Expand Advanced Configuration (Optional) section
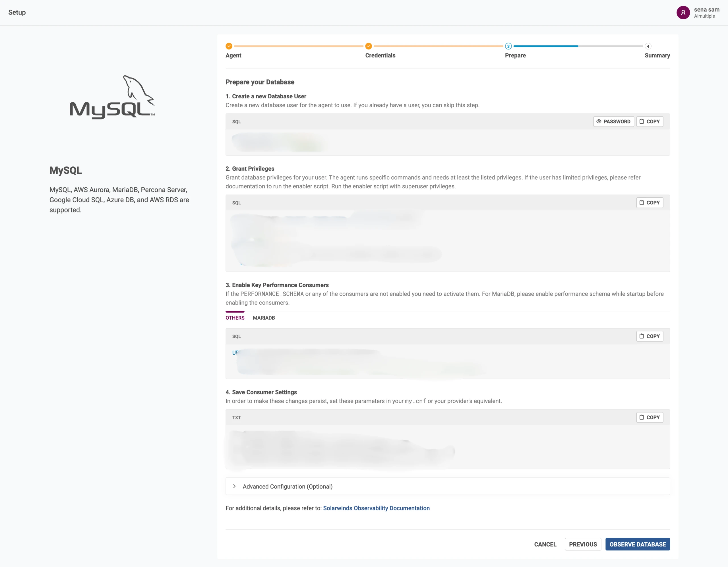The image size is (728, 567). pyautogui.click(x=448, y=486)
